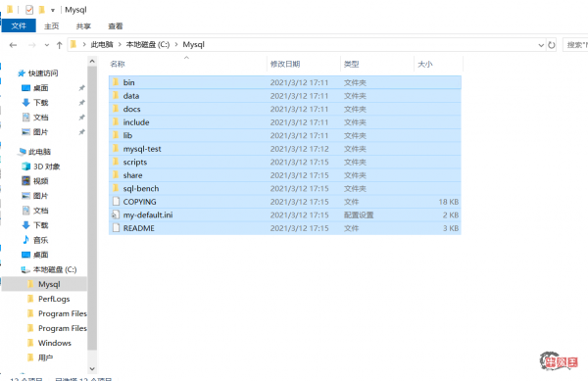Click the 本地磁盘 (C:) drive icon
The image size is (588, 381).
(x=25, y=269)
